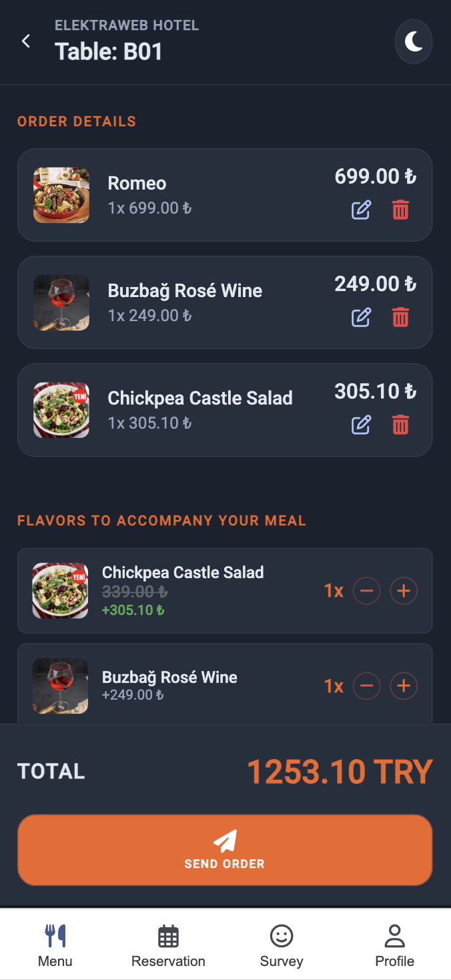Increase Buzbağ Rosé Wine accompaniment quantity
451x980 pixels.
404,686
